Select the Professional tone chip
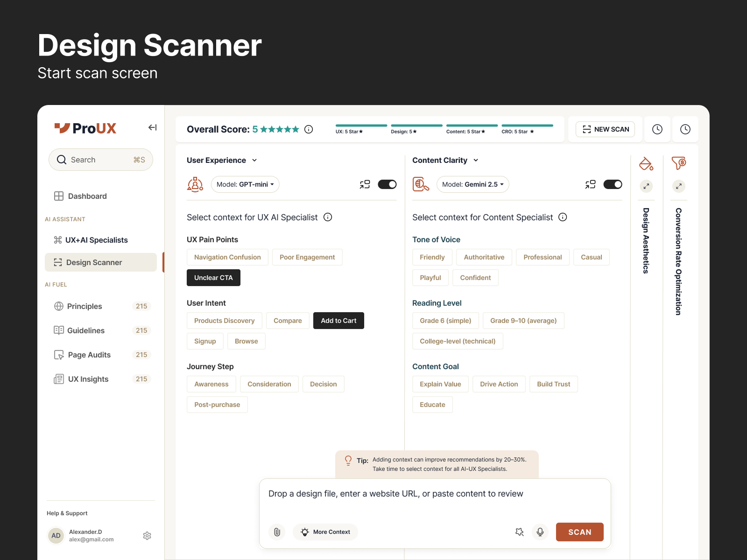 543,257
